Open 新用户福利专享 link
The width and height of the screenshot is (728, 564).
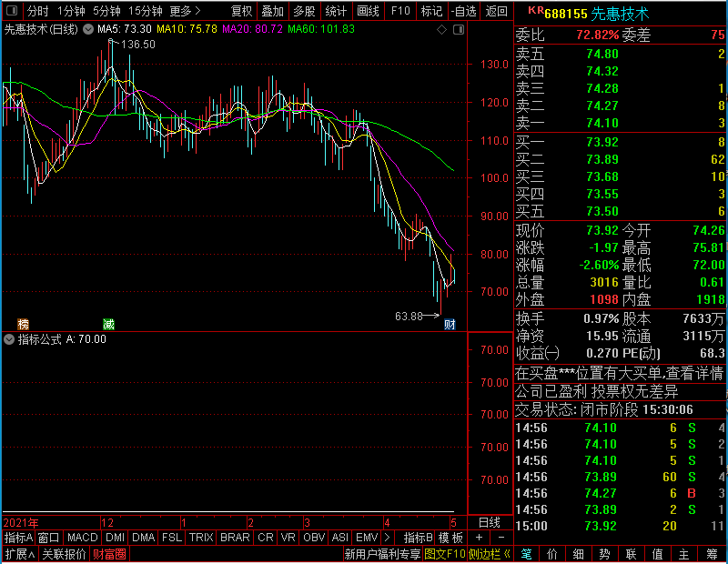(382, 554)
